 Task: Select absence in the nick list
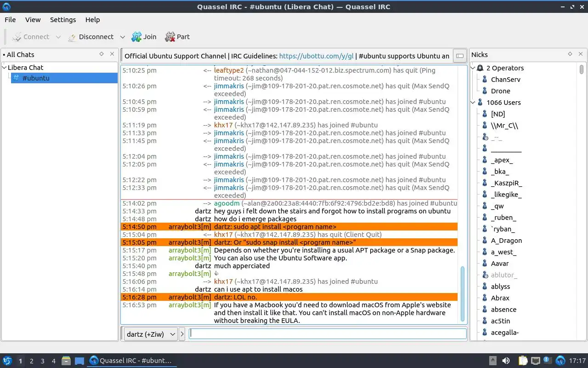[503, 310]
